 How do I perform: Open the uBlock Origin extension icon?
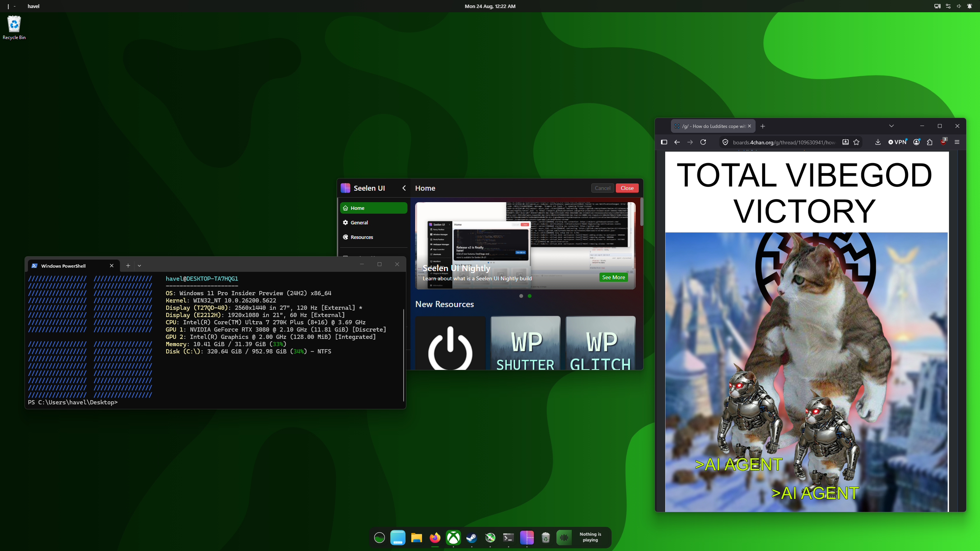(943, 142)
